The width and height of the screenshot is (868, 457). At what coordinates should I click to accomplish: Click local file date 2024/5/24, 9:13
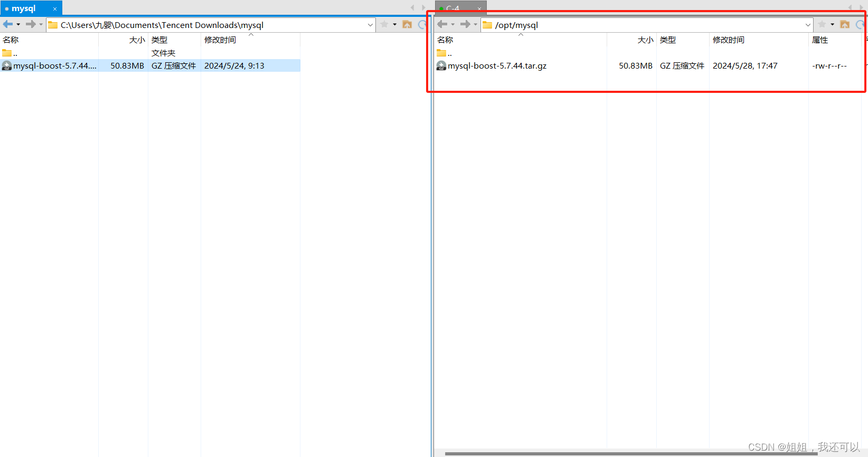234,65
